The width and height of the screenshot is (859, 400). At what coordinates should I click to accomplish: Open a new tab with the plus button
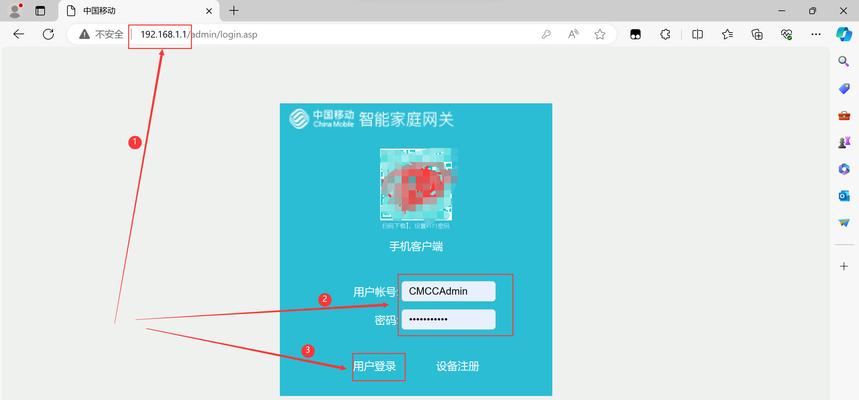coord(234,10)
